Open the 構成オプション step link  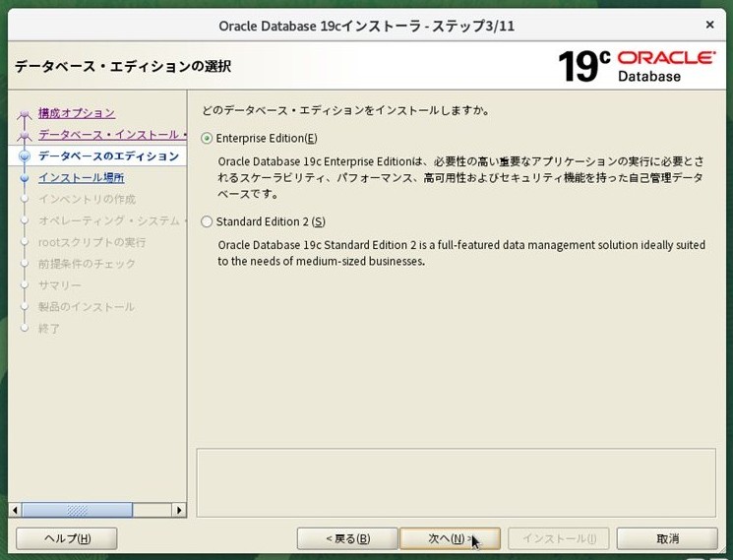[77, 112]
